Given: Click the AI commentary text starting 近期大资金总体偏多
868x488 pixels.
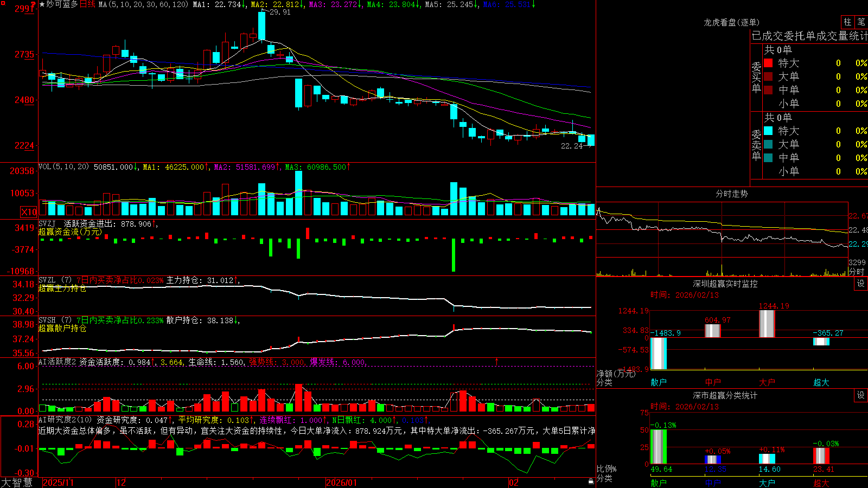Looking at the screenshot, I should [317, 431].
